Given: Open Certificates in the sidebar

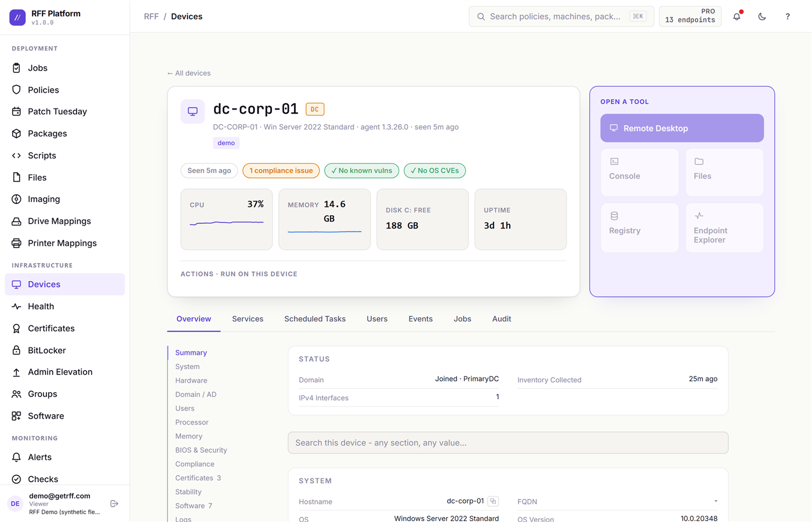Looking at the screenshot, I should pyautogui.click(x=65, y=328).
